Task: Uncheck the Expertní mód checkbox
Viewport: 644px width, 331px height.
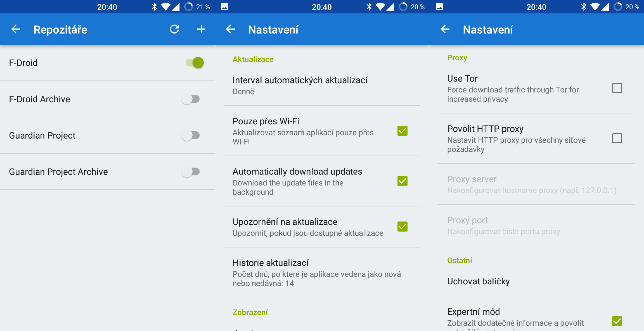Action: tap(617, 321)
